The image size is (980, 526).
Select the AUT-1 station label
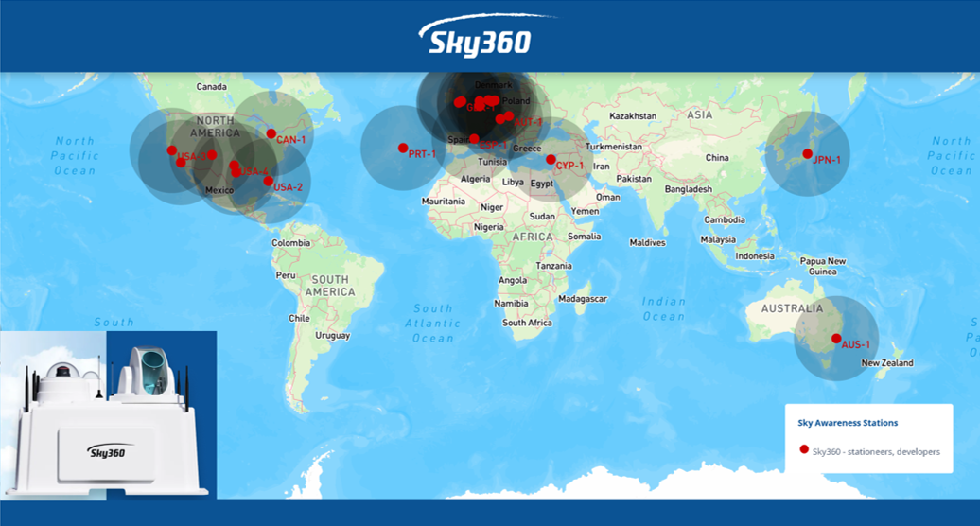point(528,122)
